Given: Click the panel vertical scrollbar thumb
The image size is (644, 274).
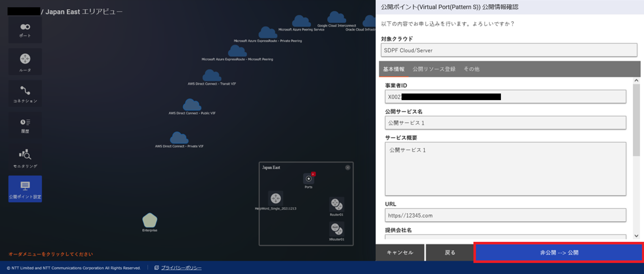Looking at the screenshot, I should coord(636,120).
